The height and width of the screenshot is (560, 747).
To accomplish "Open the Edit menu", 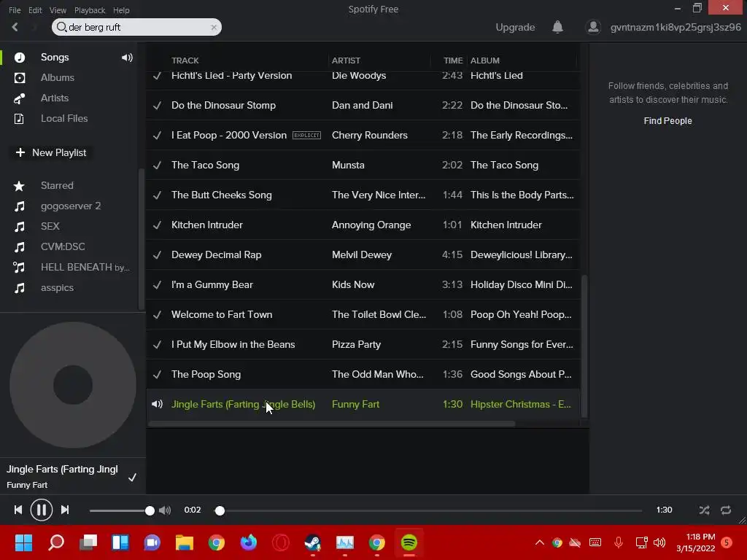I will click(x=35, y=10).
